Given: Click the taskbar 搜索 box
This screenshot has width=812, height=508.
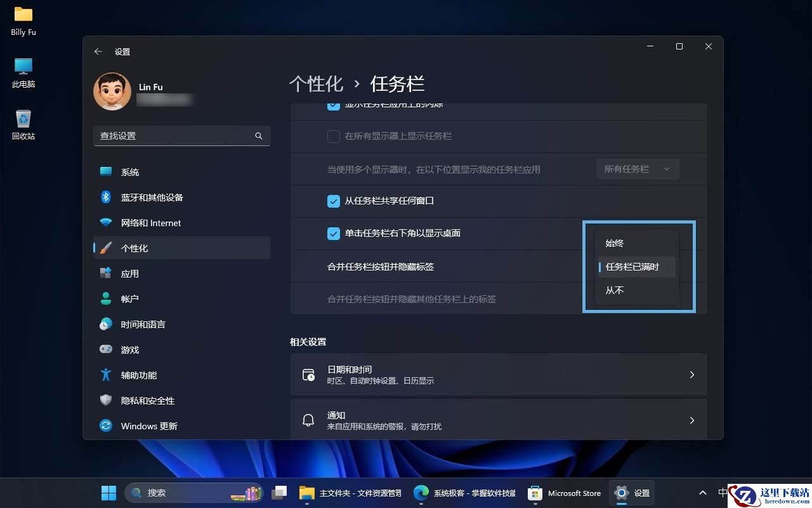Looking at the screenshot, I should 194,493.
